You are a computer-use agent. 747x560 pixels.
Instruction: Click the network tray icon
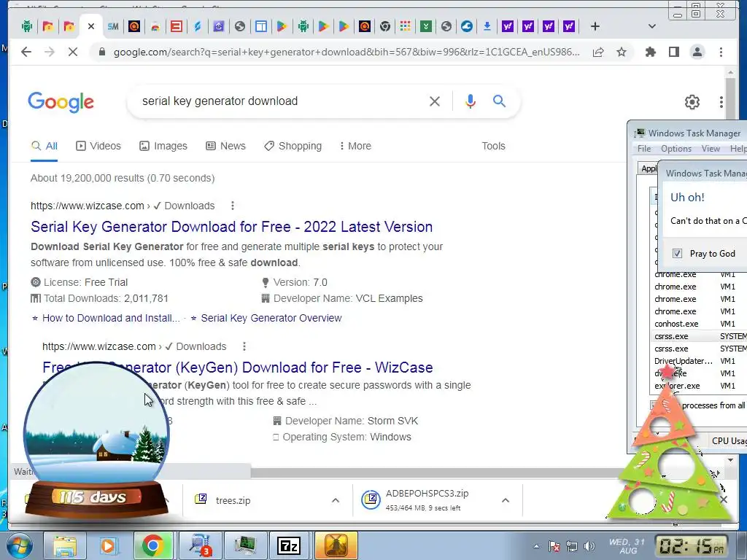(572, 546)
